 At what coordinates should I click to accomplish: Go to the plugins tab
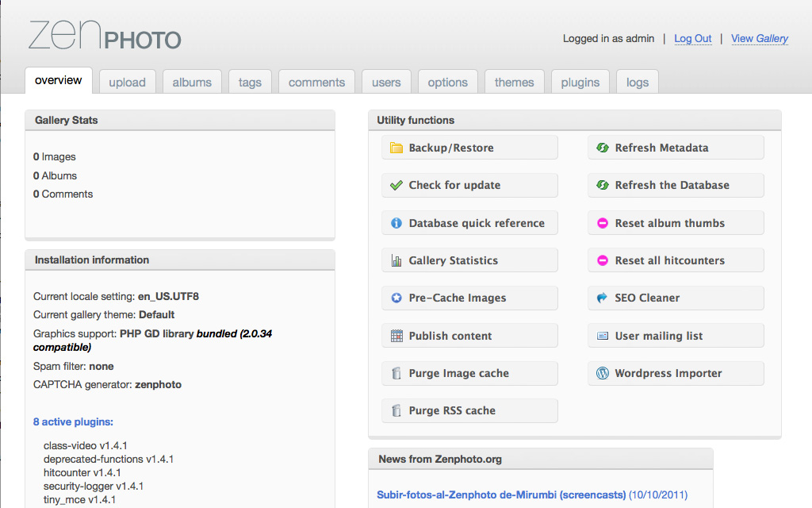coord(580,82)
